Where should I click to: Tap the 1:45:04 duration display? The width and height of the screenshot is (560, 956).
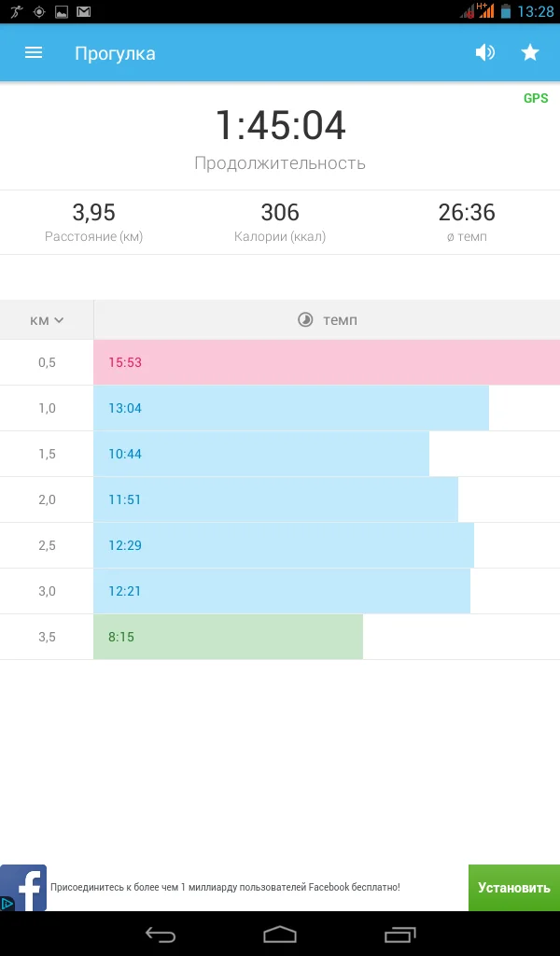tap(280, 126)
